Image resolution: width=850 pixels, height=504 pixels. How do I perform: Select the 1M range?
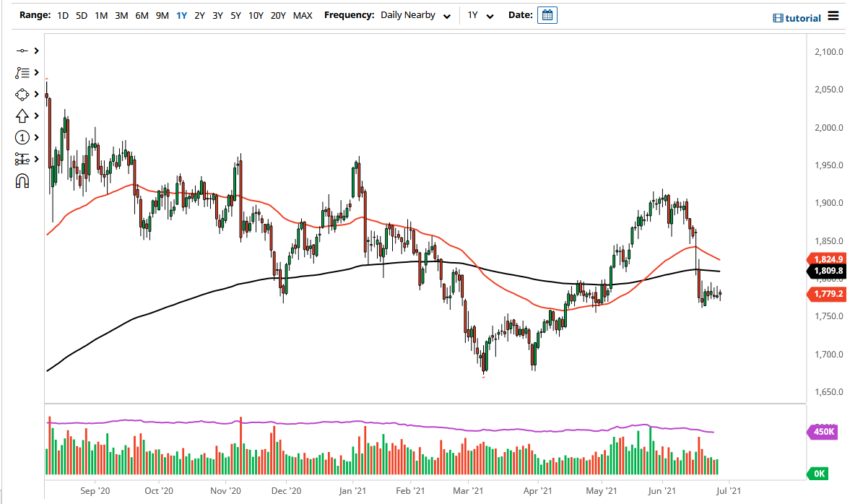(x=101, y=16)
